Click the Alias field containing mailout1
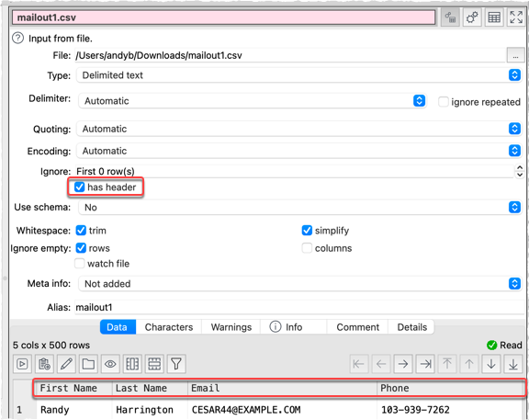The width and height of the screenshot is (529, 420). [299, 307]
